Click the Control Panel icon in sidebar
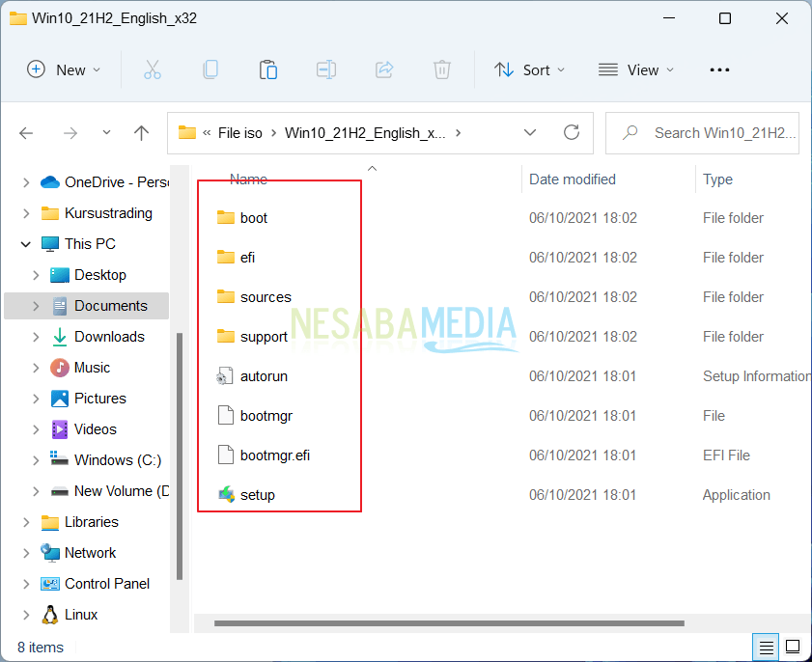 point(49,584)
